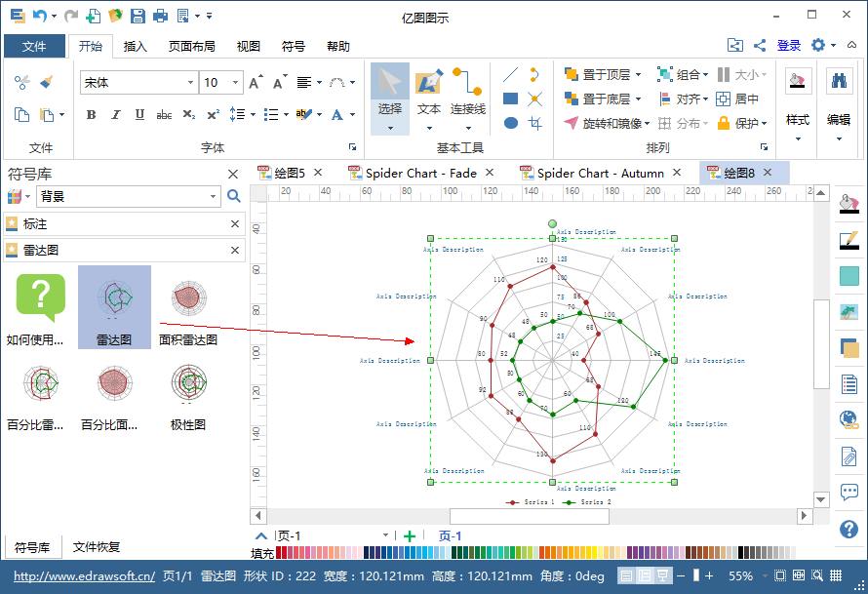Close the 标注 library section
This screenshot has width=868, height=594.
(x=235, y=223)
